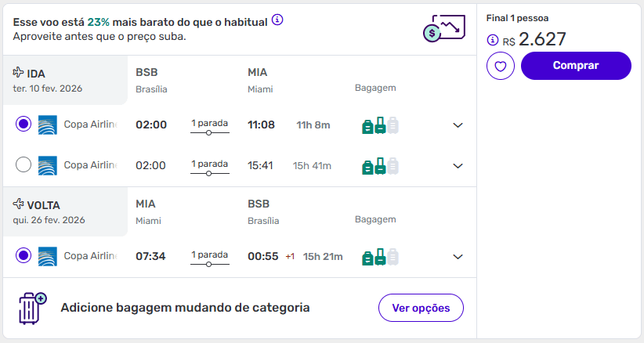The height and width of the screenshot is (343, 644).
Task: Select the outbound flight arriving 15:41
Action: (24, 165)
